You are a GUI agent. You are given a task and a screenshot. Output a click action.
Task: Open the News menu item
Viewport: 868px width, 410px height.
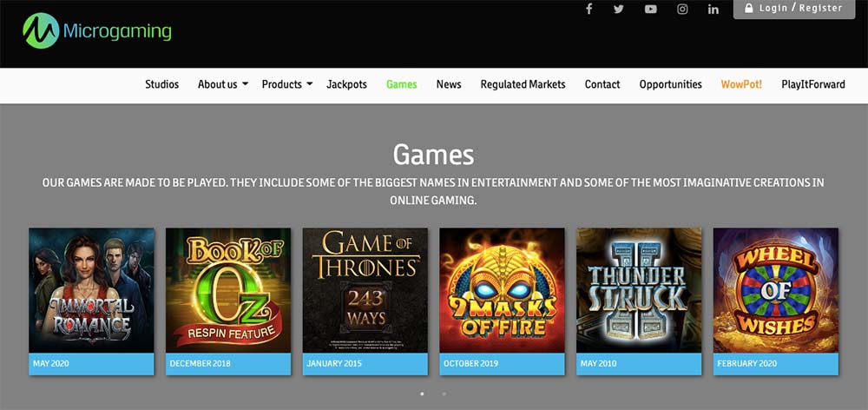click(449, 85)
